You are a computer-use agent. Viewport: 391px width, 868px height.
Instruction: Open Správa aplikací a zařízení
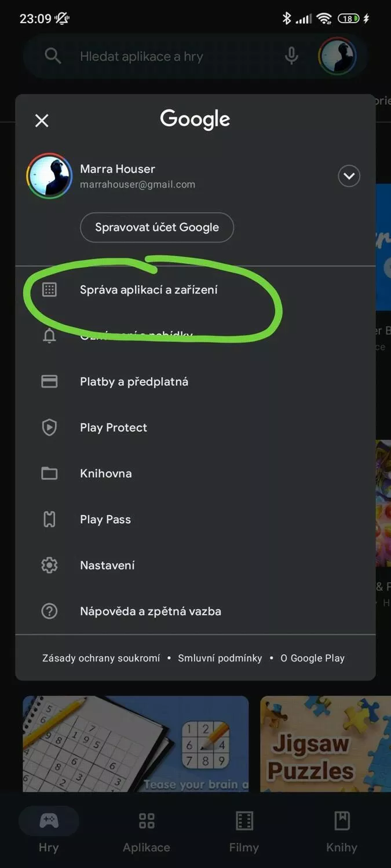tap(196, 289)
